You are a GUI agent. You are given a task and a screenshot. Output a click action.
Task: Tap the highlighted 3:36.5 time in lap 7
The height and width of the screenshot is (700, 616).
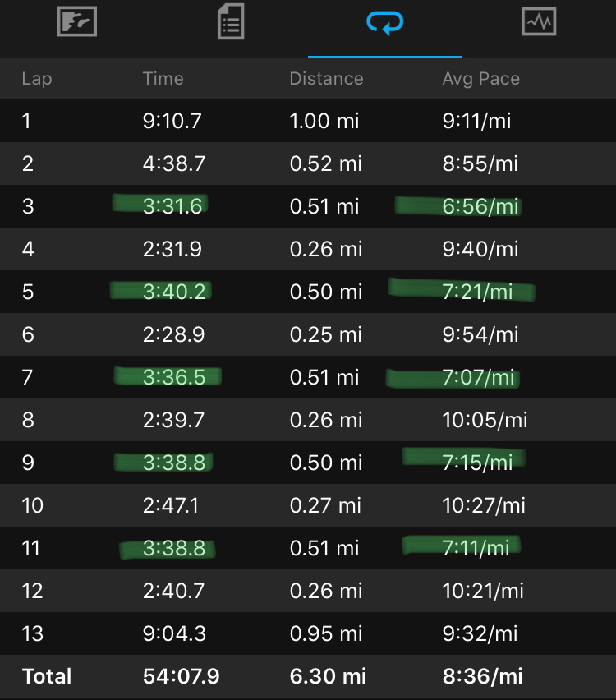(172, 377)
